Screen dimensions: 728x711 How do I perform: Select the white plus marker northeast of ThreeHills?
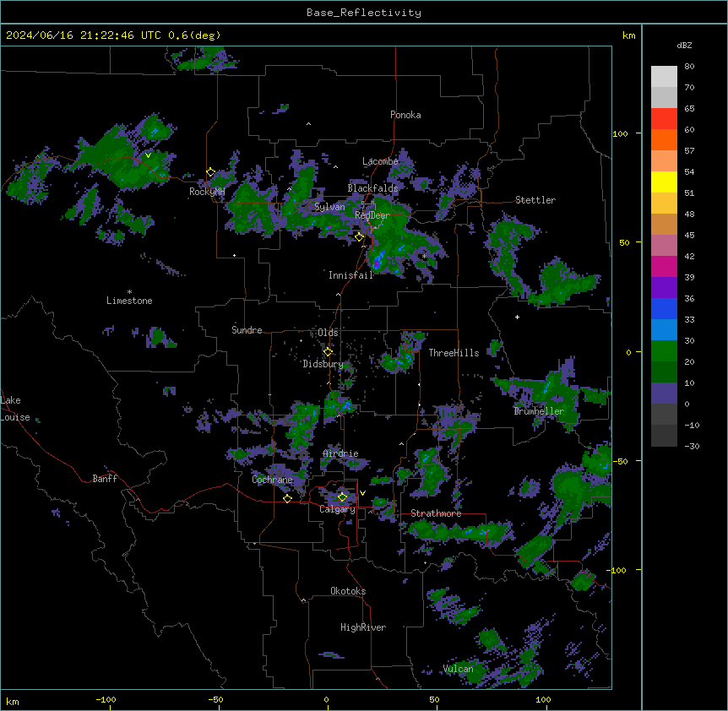517,317
